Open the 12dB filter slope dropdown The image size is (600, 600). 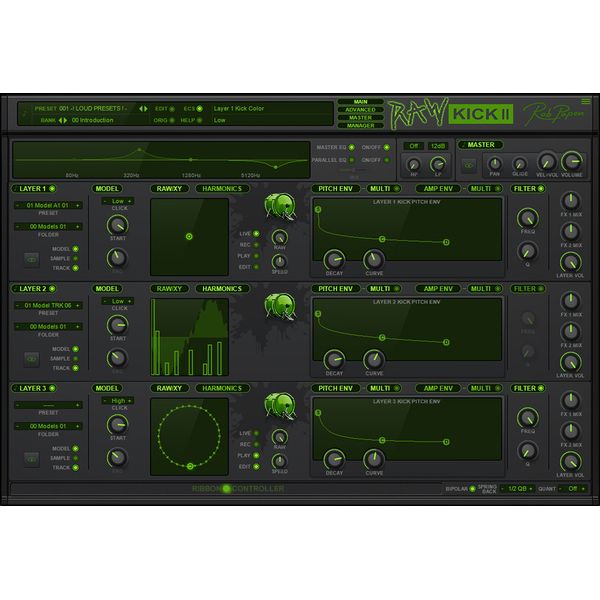(438, 146)
